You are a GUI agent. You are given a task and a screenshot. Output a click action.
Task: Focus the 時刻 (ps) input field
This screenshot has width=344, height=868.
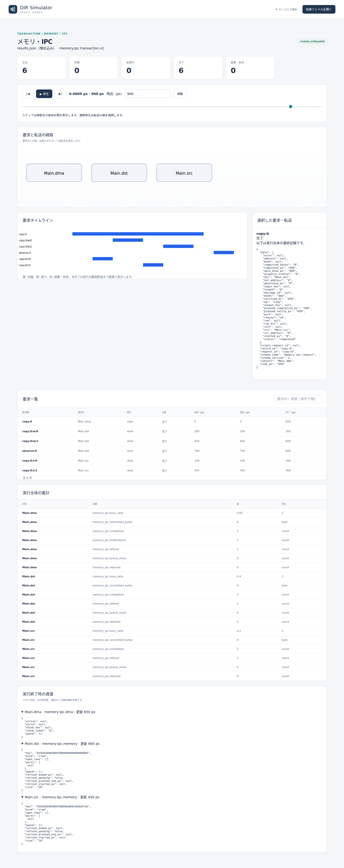coord(148,94)
